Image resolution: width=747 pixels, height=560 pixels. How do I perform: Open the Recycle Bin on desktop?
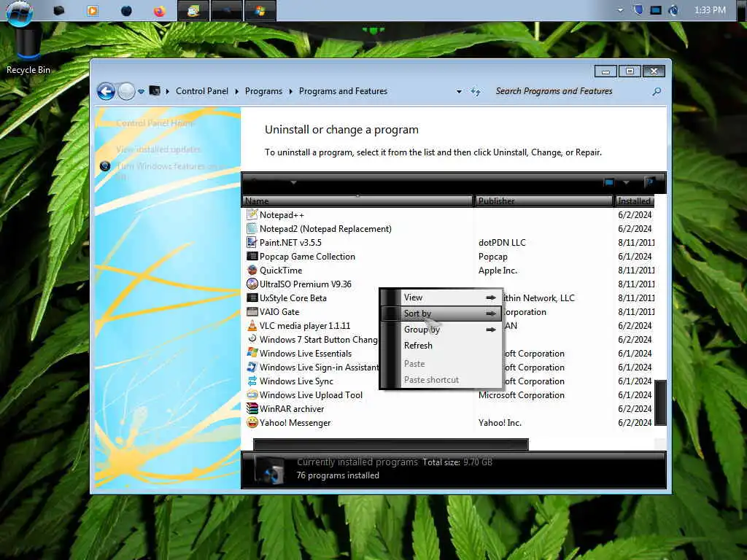[x=28, y=52]
